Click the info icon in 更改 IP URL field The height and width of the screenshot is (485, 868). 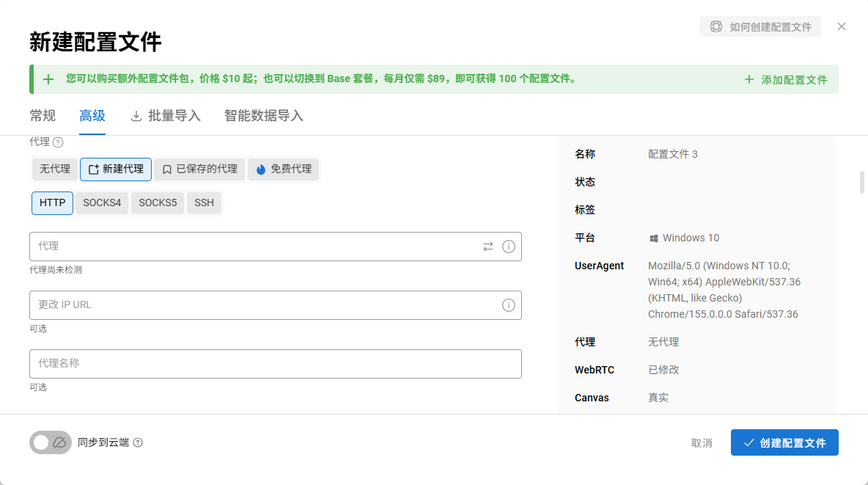(508, 305)
